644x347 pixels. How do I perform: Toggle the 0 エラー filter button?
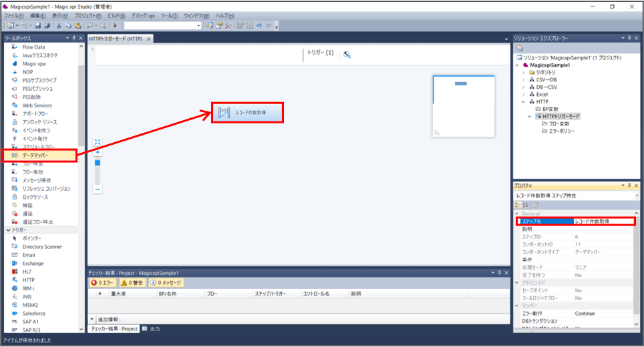click(x=103, y=283)
